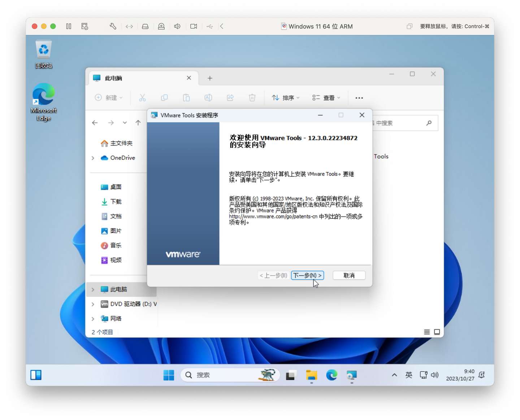Switch the 英 input method indicator
This screenshot has width=520, height=420.
(x=409, y=375)
